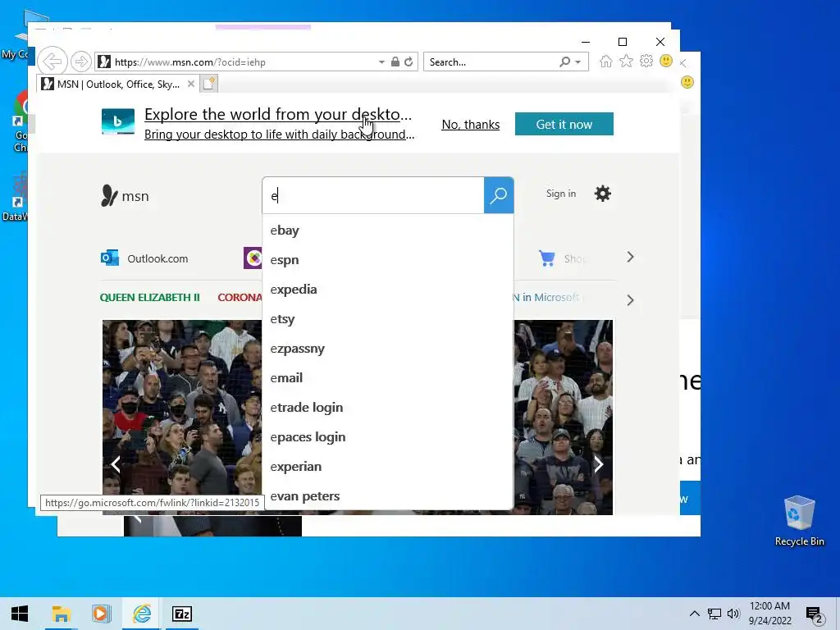Choose the email suggestion

coord(387,378)
